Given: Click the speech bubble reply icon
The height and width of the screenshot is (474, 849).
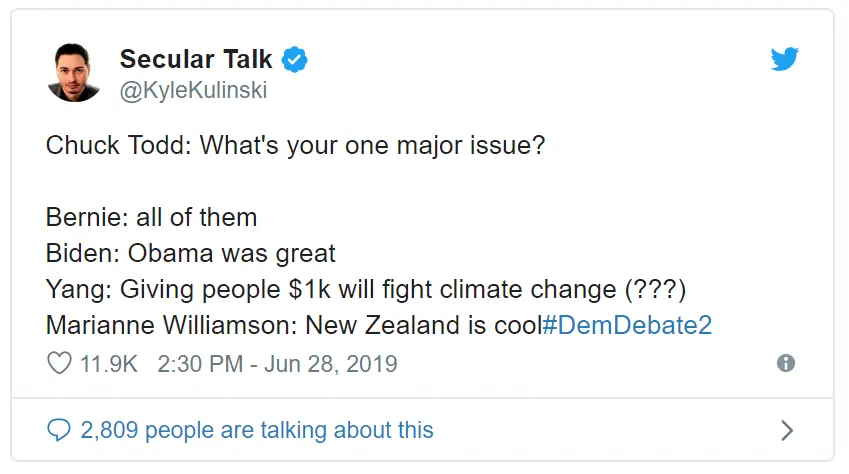Looking at the screenshot, I should point(58,430).
